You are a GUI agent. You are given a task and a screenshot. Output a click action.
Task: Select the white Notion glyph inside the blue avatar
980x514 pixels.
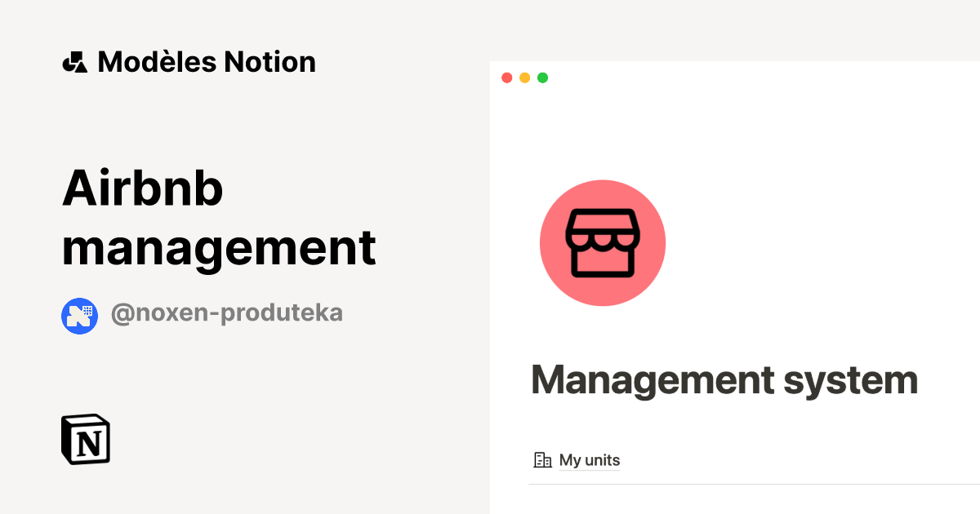[x=79, y=315]
